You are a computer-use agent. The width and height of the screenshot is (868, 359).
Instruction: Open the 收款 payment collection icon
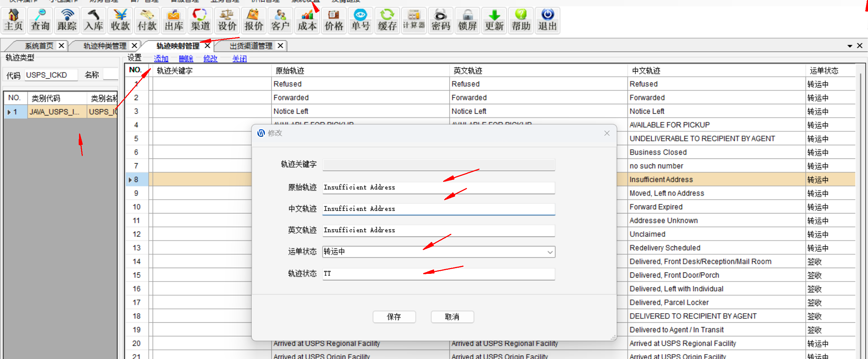[120, 20]
